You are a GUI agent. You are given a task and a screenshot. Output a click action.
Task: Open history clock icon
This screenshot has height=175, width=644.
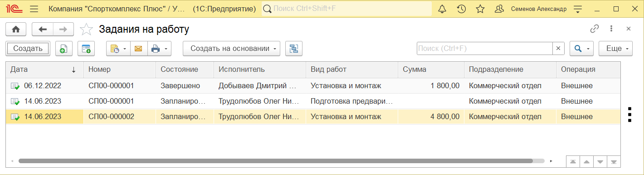pyautogui.click(x=461, y=9)
